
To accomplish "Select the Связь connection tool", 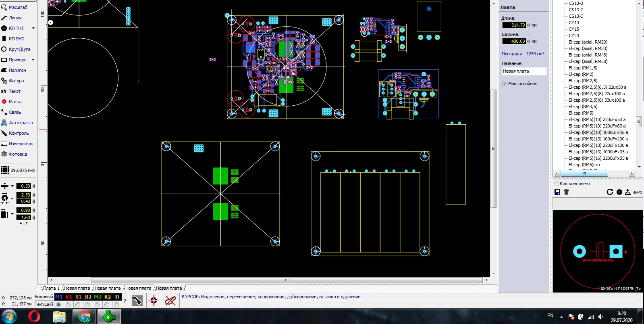I will 11,112.
